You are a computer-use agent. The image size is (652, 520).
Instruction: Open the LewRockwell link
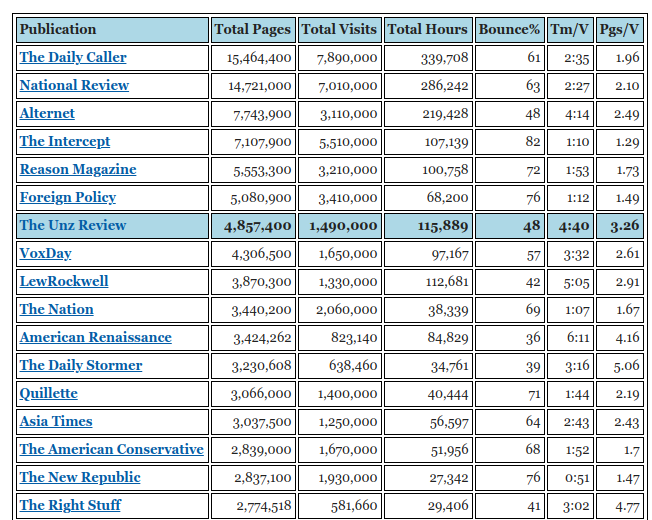coord(64,281)
